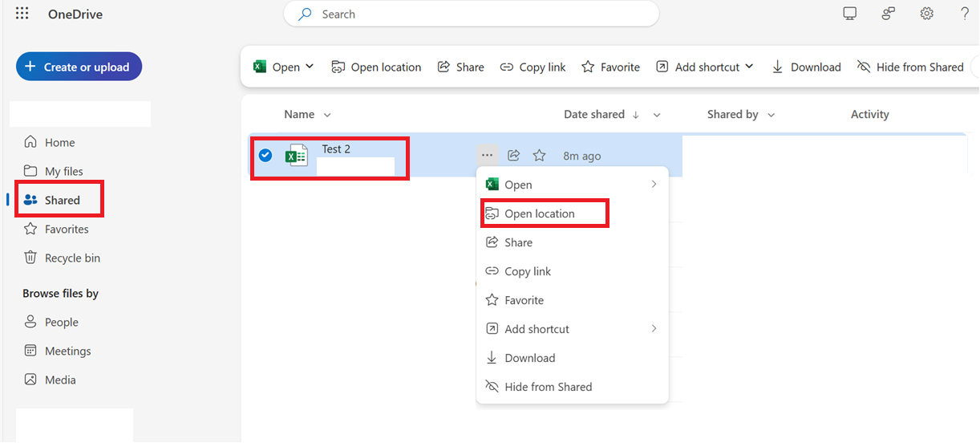Click Favorite in the toolbar
This screenshot has height=443, width=980.
[611, 67]
